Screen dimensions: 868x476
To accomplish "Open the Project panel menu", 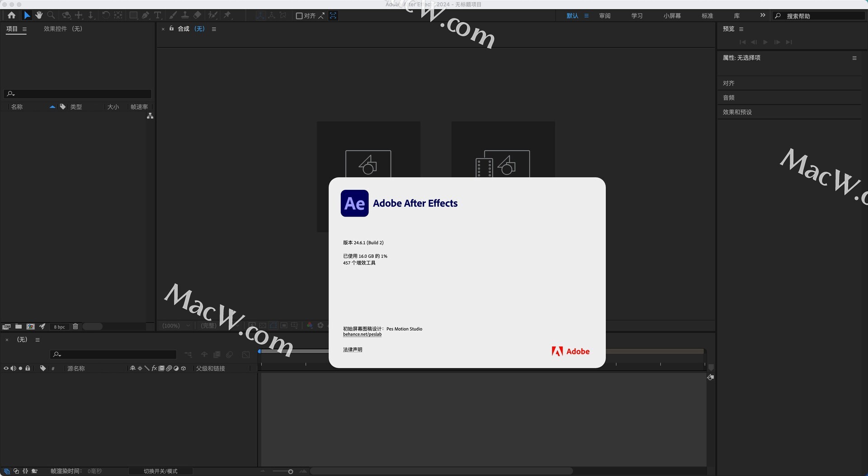I will [x=24, y=29].
